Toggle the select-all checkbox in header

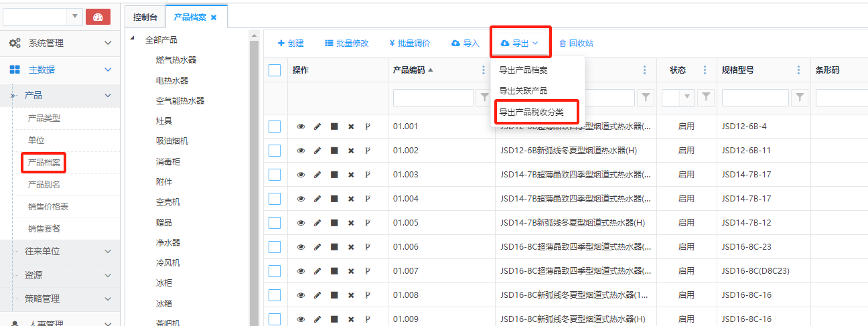pos(275,70)
